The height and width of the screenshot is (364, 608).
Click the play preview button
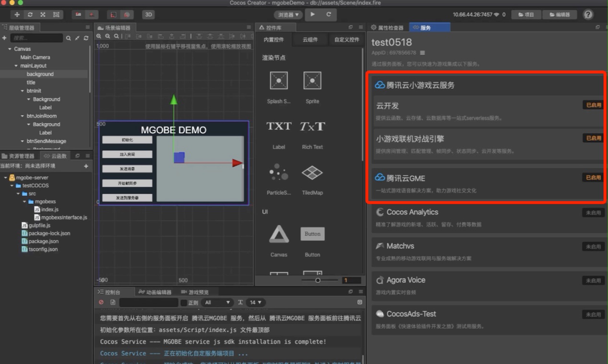tap(313, 14)
